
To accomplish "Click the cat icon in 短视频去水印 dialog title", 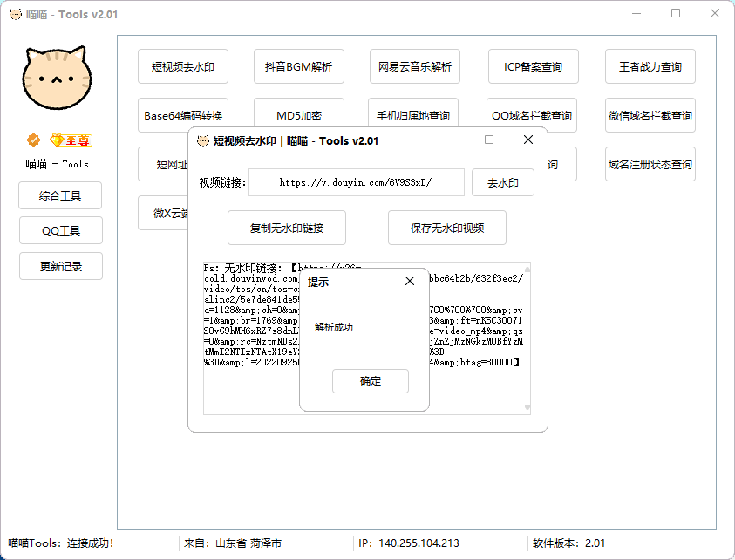I will [x=203, y=140].
